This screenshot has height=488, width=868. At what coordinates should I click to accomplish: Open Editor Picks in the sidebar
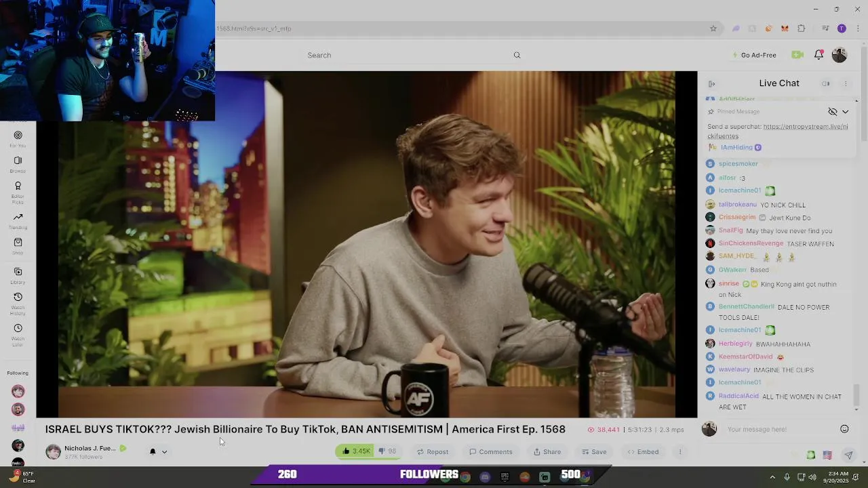click(x=18, y=192)
